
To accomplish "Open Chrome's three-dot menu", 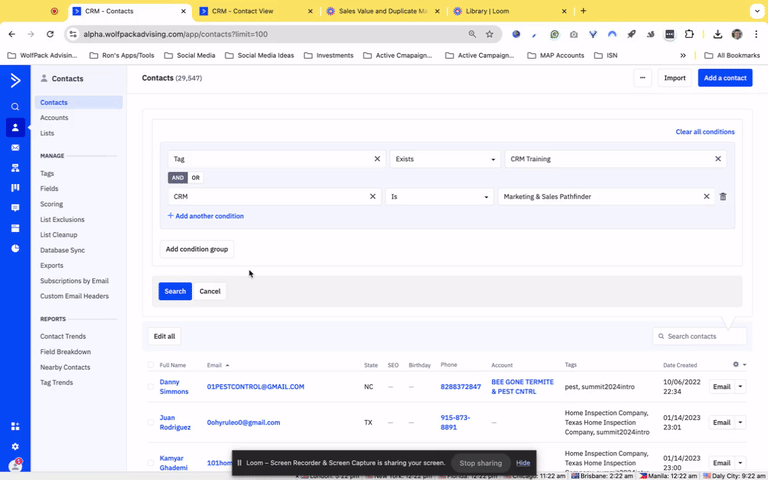I will tap(756, 34).
